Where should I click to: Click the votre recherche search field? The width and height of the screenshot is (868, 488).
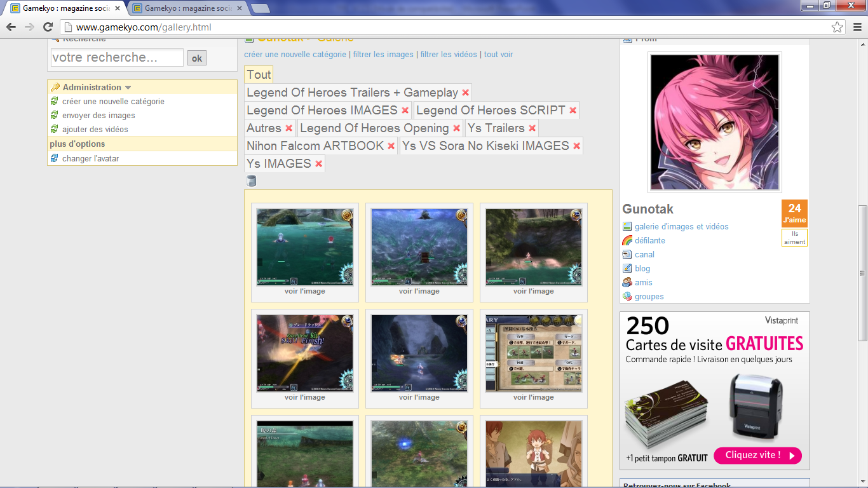pyautogui.click(x=117, y=57)
